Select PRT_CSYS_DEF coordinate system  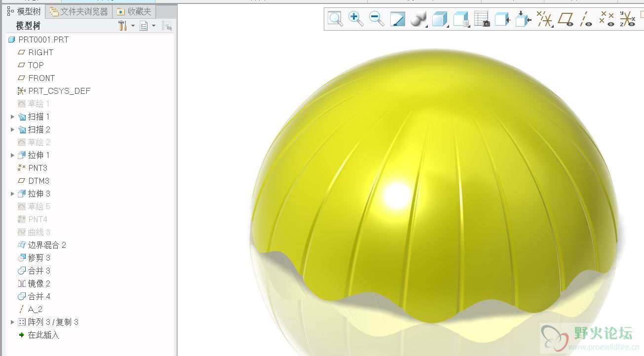54,91
